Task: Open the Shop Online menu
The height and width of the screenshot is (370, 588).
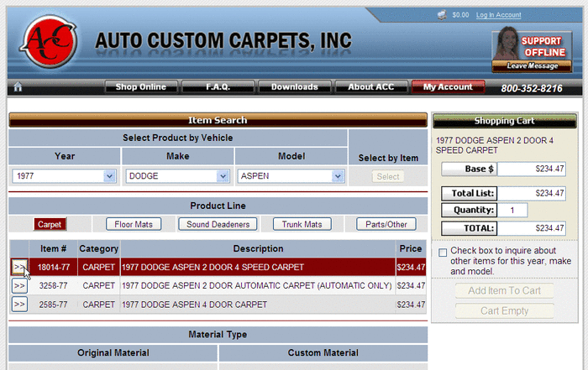Action: tap(141, 87)
